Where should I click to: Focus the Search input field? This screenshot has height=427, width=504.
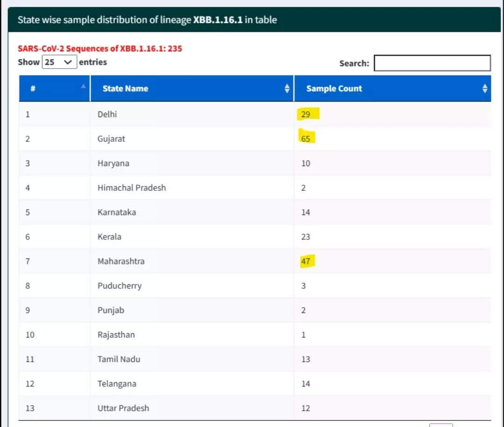(x=432, y=63)
